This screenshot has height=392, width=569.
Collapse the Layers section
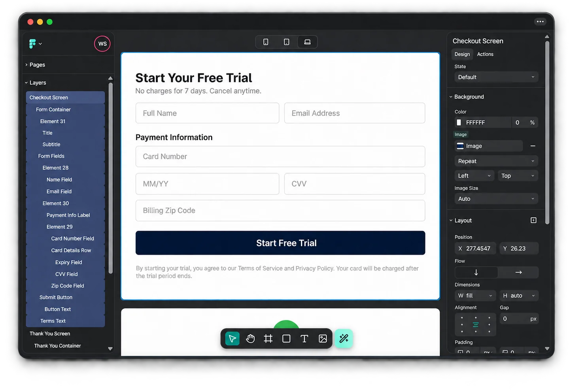pos(36,83)
